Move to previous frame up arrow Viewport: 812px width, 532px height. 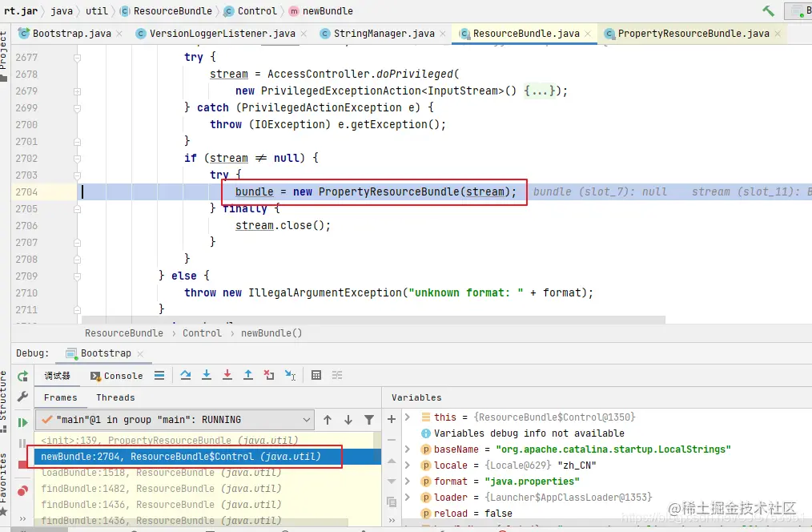(328, 420)
